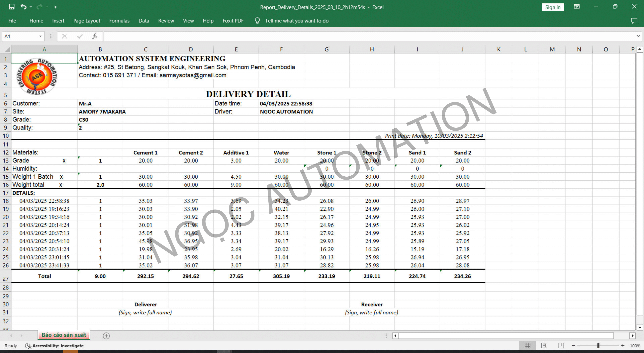This screenshot has width=644, height=353.
Task: Click the horizontal scrollbar right arrow
Action: (x=632, y=336)
